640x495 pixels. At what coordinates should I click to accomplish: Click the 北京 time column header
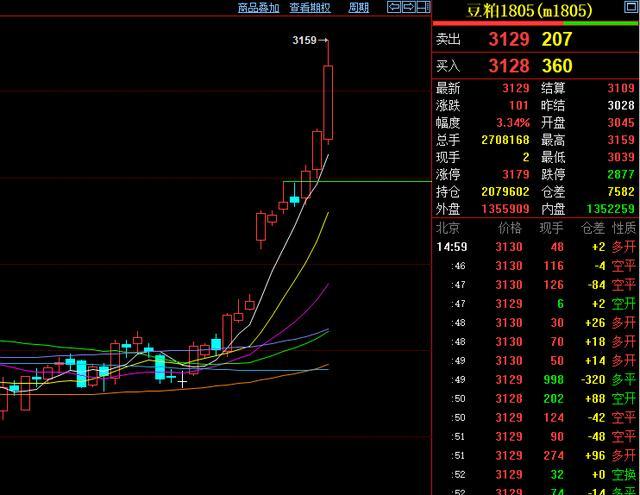[450, 228]
